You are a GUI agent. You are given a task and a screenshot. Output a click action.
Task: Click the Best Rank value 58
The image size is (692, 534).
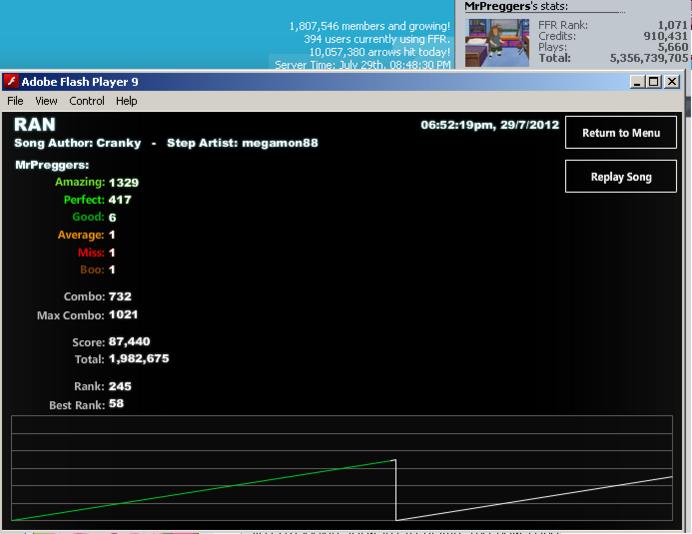116,404
